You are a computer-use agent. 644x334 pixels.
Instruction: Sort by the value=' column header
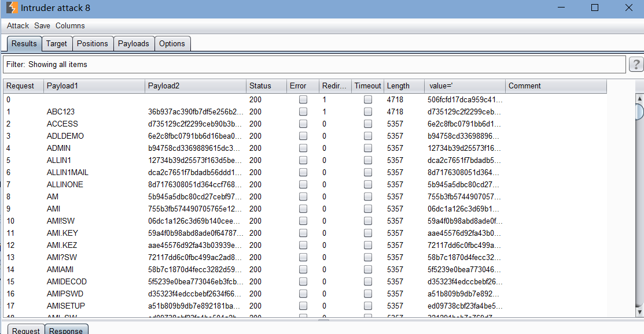pyautogui.click(x=465, y=86)
